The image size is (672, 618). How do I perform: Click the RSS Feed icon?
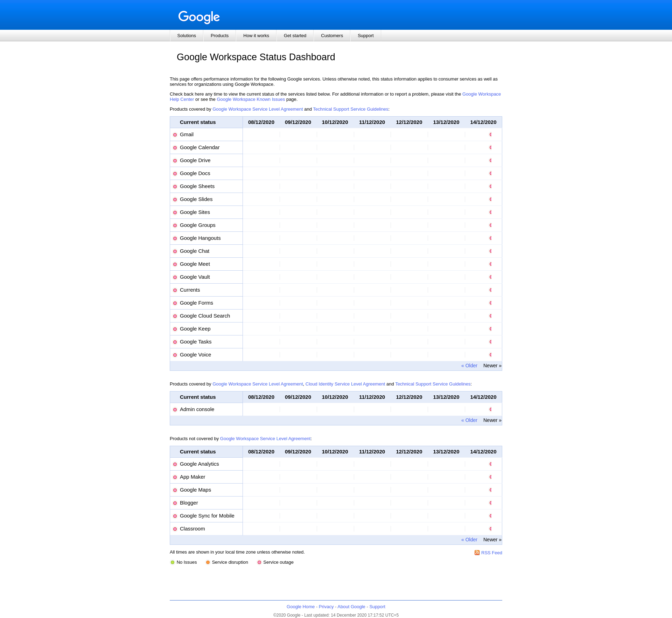(477, 553)
